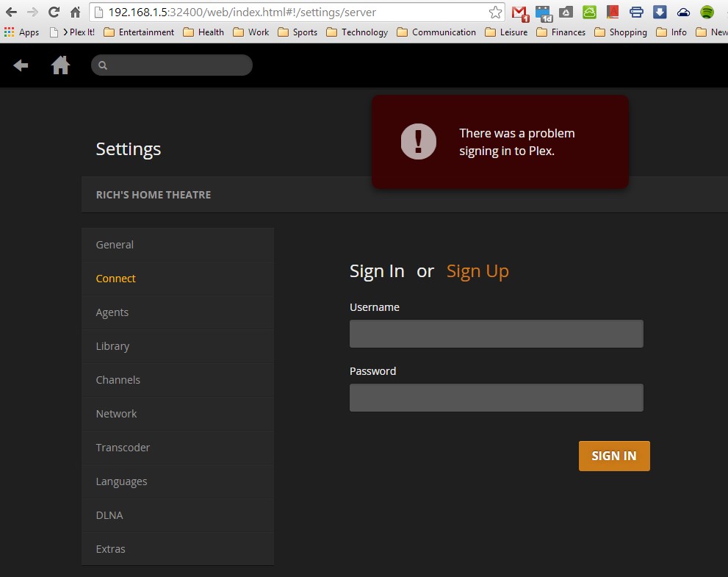728x577 pixels.
Task: Bookmark this page with the star icon
Action: pos(495,12)
